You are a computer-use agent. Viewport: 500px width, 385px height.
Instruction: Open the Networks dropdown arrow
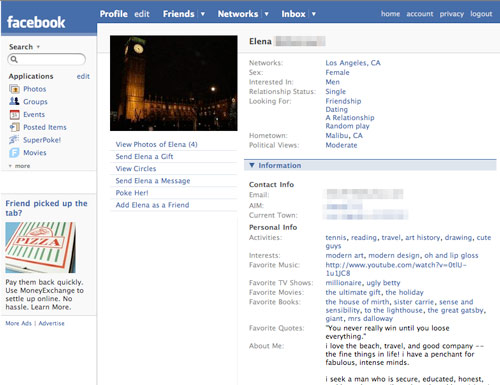point(266,14)
